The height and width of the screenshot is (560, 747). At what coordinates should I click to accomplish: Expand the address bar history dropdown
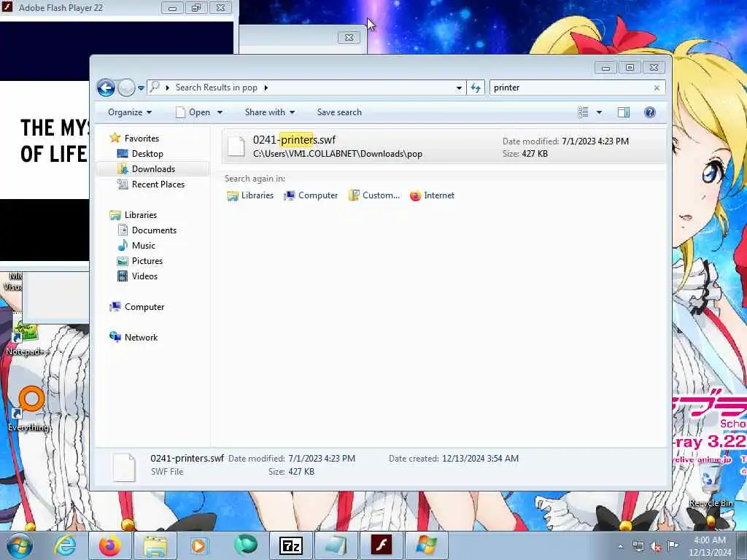(459, 87)
